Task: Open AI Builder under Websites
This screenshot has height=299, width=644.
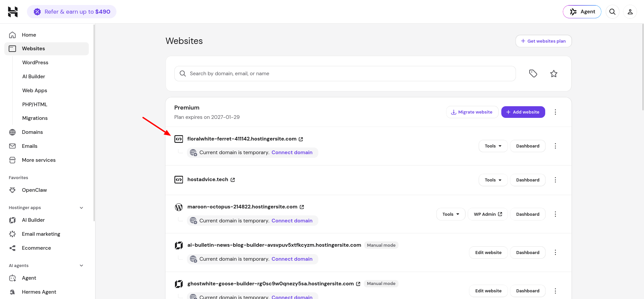Action: click(34, 77)
